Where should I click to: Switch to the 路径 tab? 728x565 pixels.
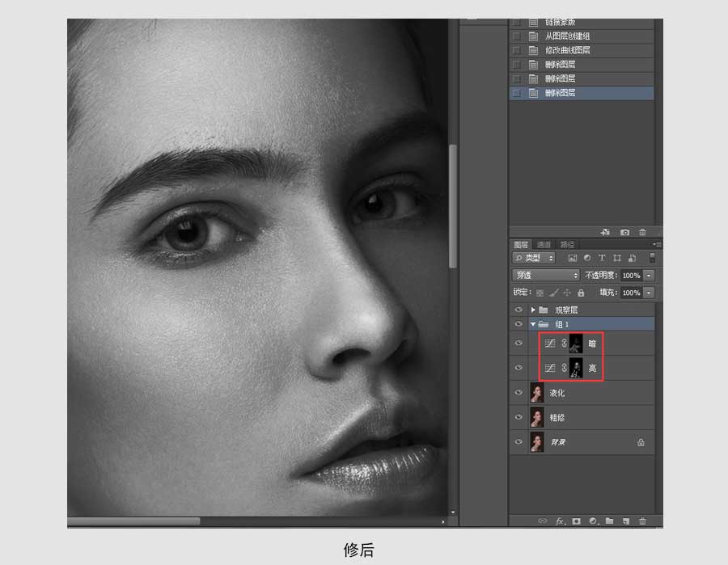567,244
